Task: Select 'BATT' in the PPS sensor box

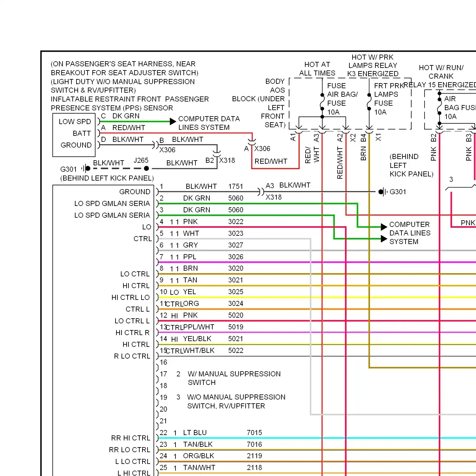Action: coord(82,133)
